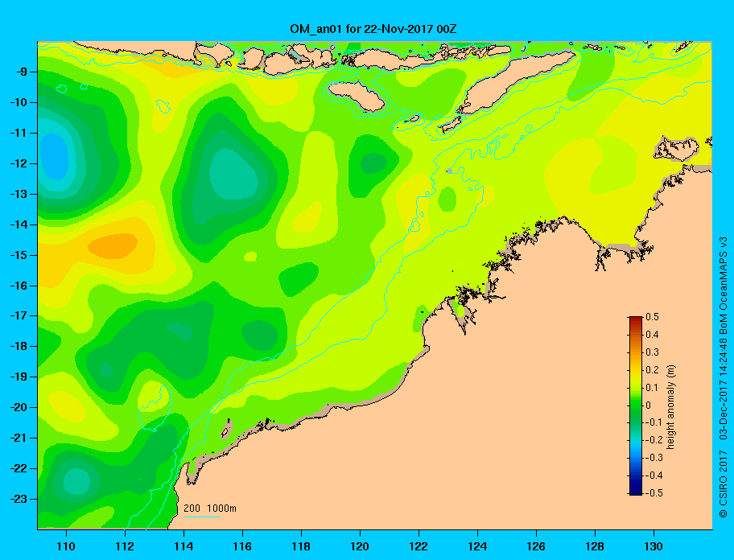This screenshot has width=734, height=560.
Task: Click latitude label -16 on y-axis
Action: pos(18,286)
